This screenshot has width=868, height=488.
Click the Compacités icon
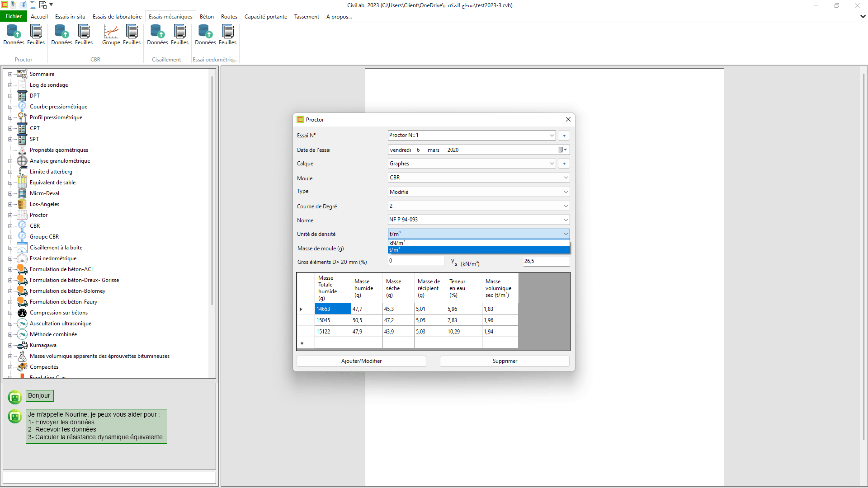[x=22, y=367]
